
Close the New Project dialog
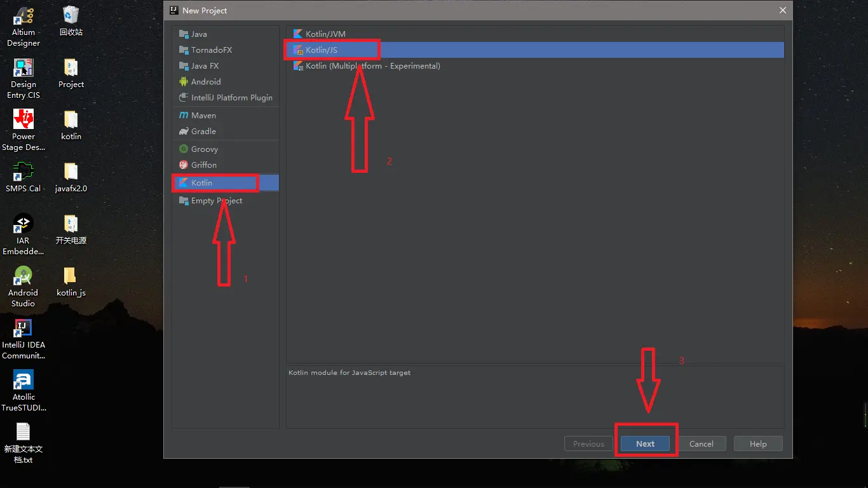[783, 10]
